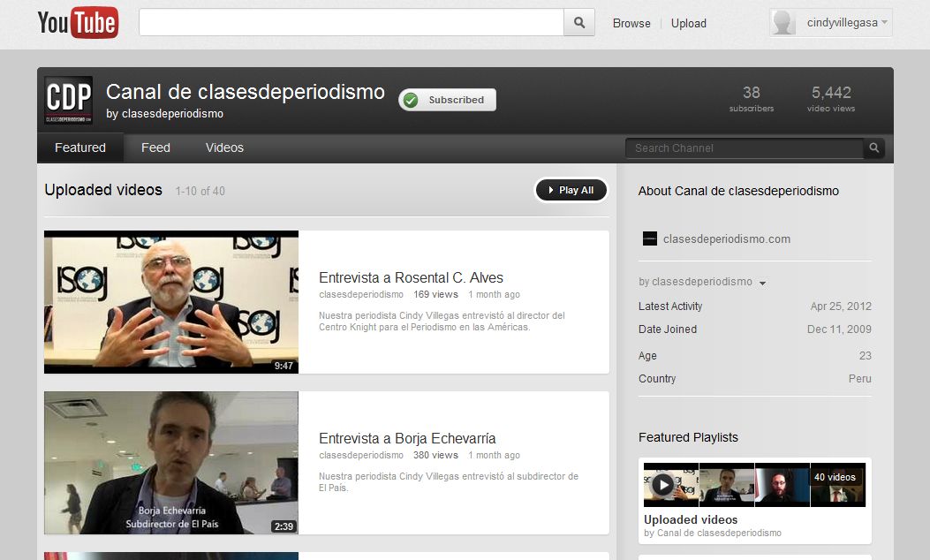Click the cindyvillegasa user avatar icon
Screen dimensions: 930x560
783,23
